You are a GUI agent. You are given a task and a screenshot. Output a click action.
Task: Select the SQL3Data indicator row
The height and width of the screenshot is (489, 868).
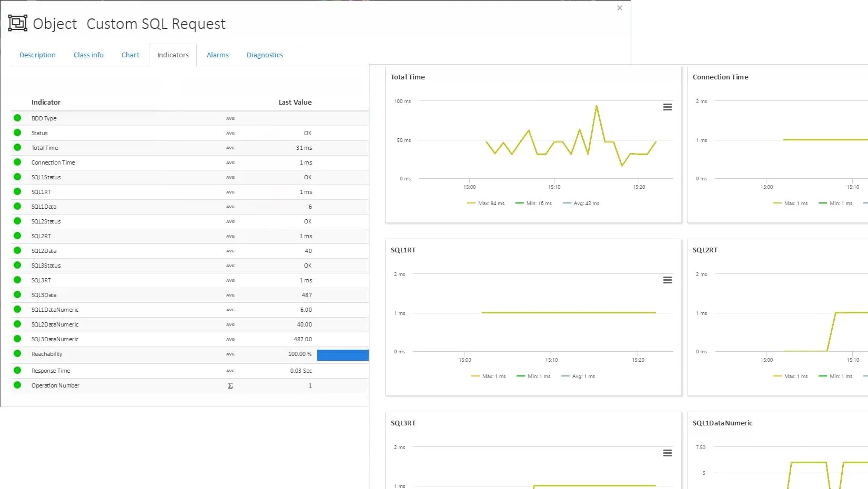[44, 295]
